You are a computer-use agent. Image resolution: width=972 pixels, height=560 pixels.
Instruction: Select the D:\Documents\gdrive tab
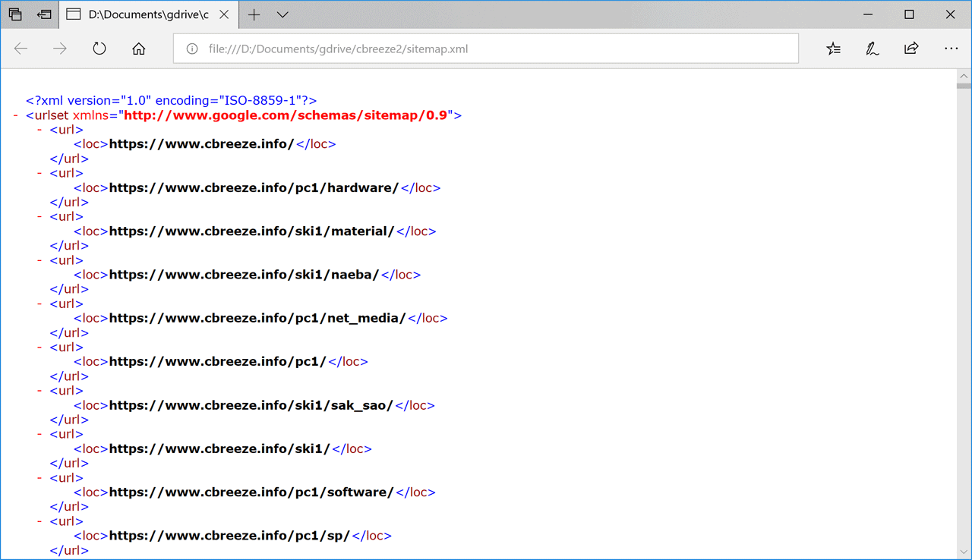click(148, 14)
